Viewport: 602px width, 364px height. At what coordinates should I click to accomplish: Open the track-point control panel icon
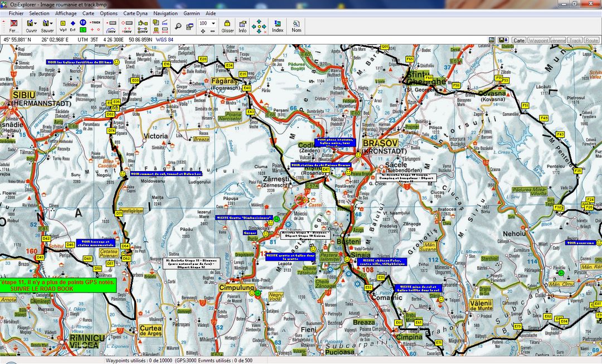127,23
